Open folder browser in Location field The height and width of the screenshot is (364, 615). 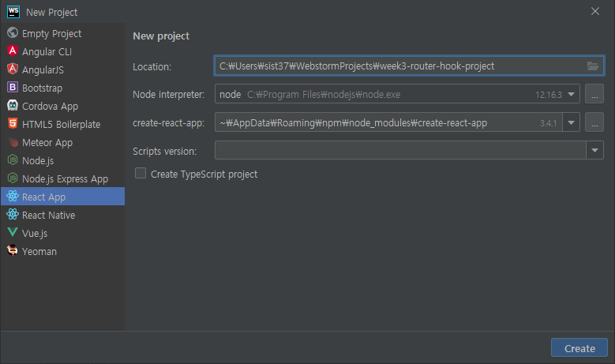coord(593,66)
